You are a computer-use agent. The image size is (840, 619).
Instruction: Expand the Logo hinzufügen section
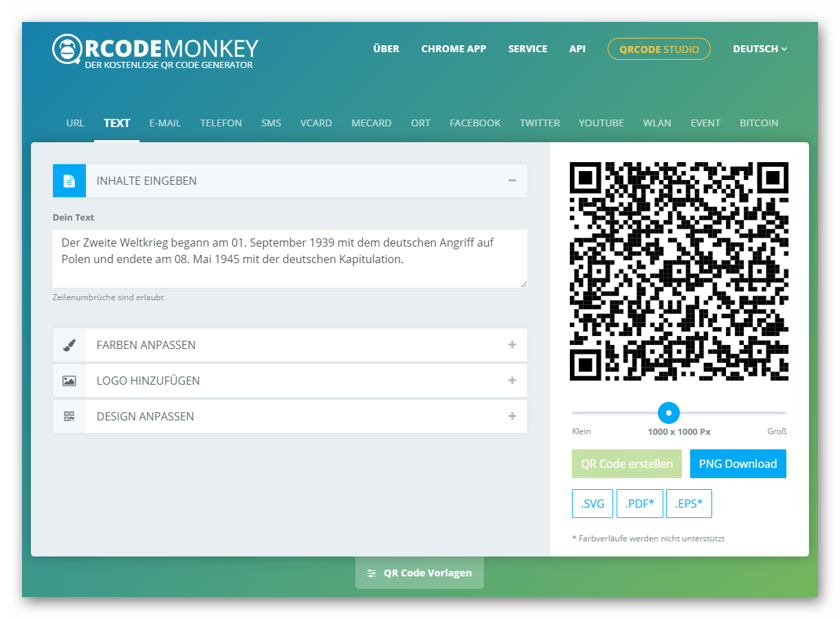512,381
